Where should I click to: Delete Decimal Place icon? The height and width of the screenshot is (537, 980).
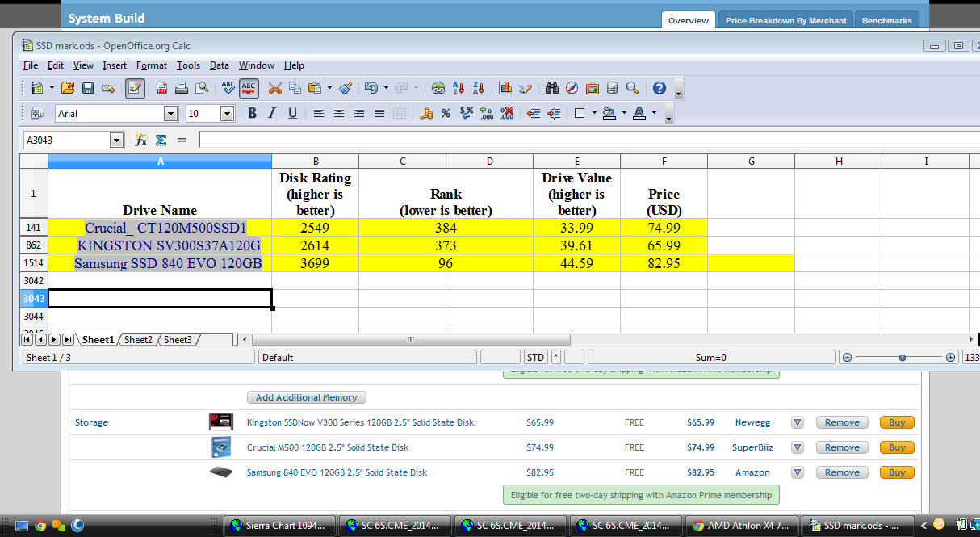pos(507,114)
